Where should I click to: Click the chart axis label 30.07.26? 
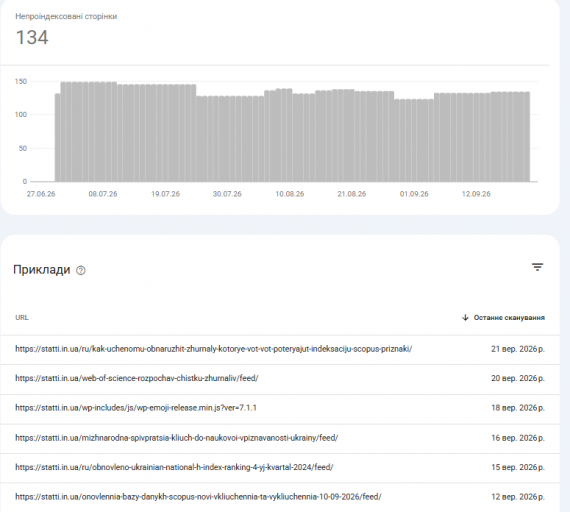227,194
